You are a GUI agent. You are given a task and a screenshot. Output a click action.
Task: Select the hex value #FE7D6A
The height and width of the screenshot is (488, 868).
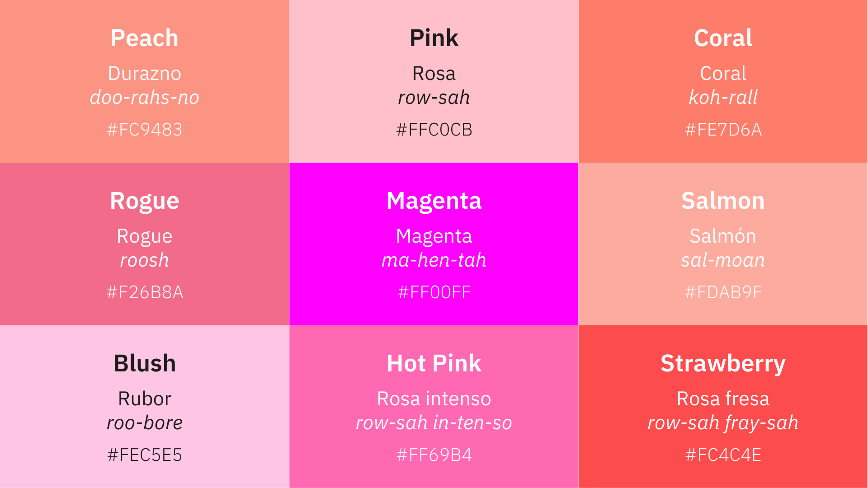(723, 130)
